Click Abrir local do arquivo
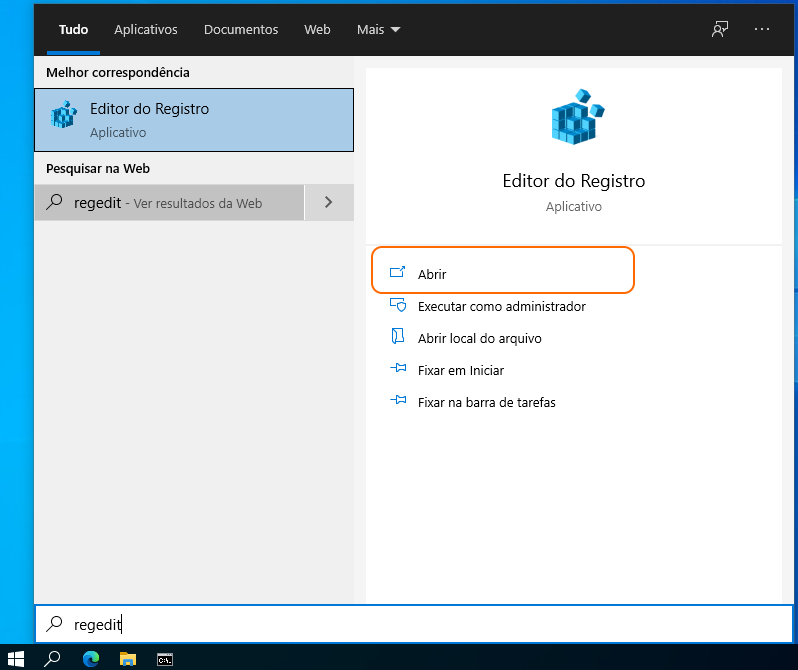The height and width of the screenshot is (670, 798). [479, 339]
